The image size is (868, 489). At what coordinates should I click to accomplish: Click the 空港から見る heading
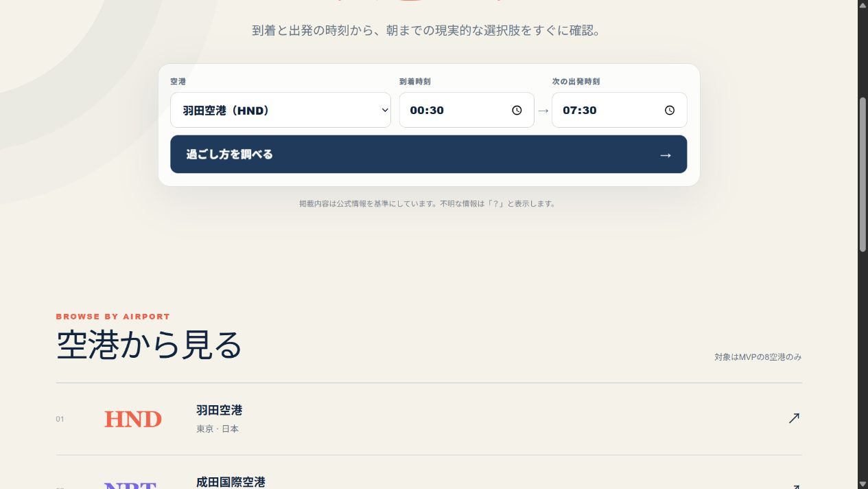[x=150, y=345]
